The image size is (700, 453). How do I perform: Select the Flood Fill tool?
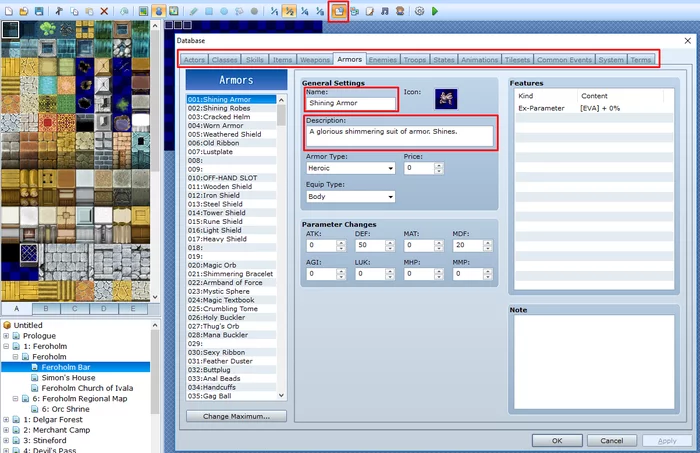tap(239, 11)
